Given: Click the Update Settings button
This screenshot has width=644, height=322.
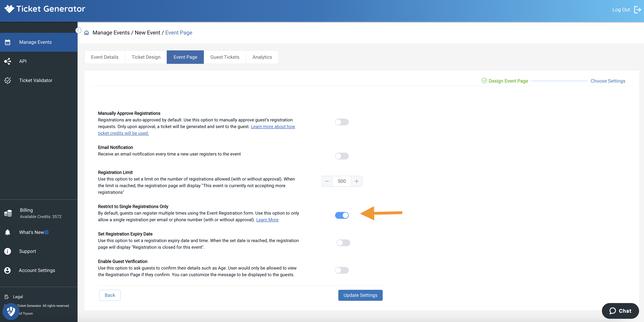Looking at the screenshot, I should [360, 295].
